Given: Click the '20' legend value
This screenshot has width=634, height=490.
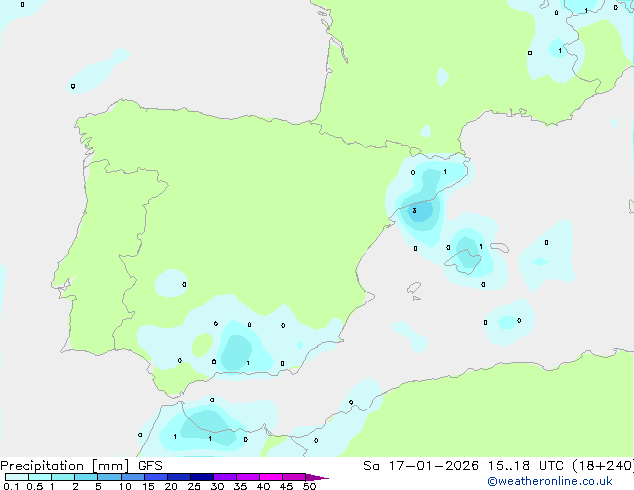Looking at the screenshot, I should 171,486.
